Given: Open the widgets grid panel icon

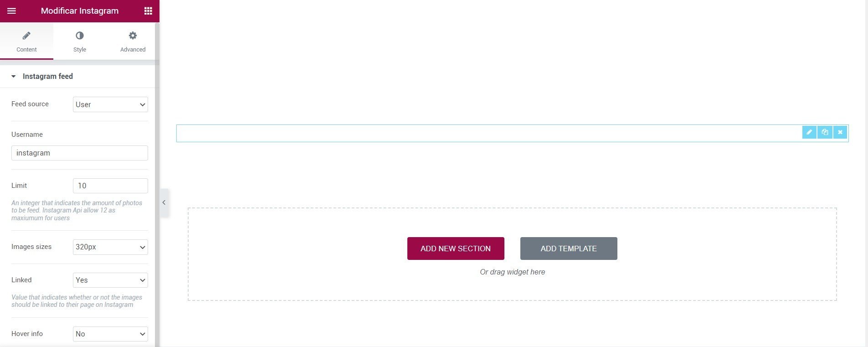Looking at the screenshot, I should (x=148, y=11).
